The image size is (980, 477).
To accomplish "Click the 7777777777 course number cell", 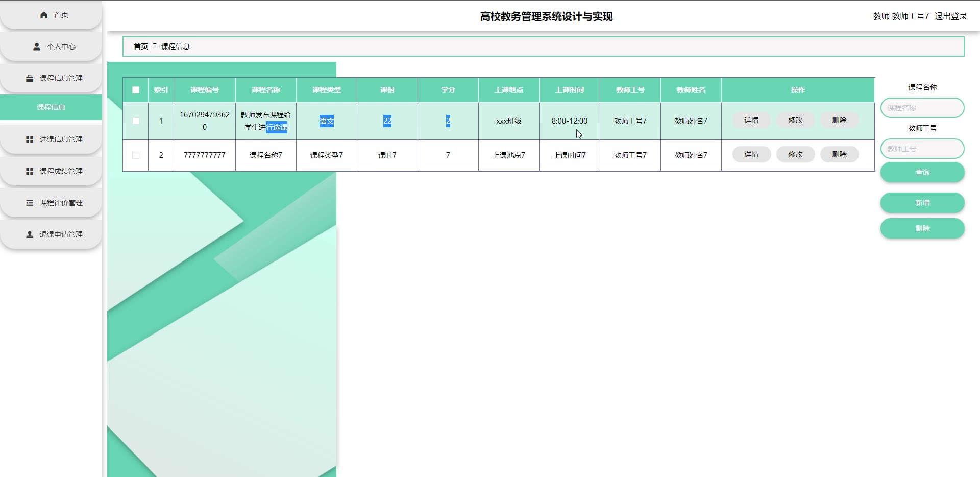I will [205, 155].
